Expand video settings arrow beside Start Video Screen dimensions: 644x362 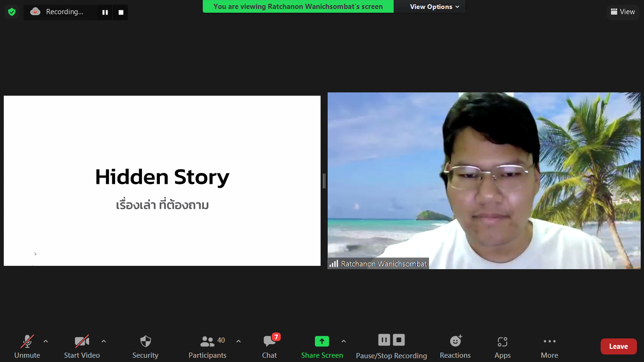104,341
